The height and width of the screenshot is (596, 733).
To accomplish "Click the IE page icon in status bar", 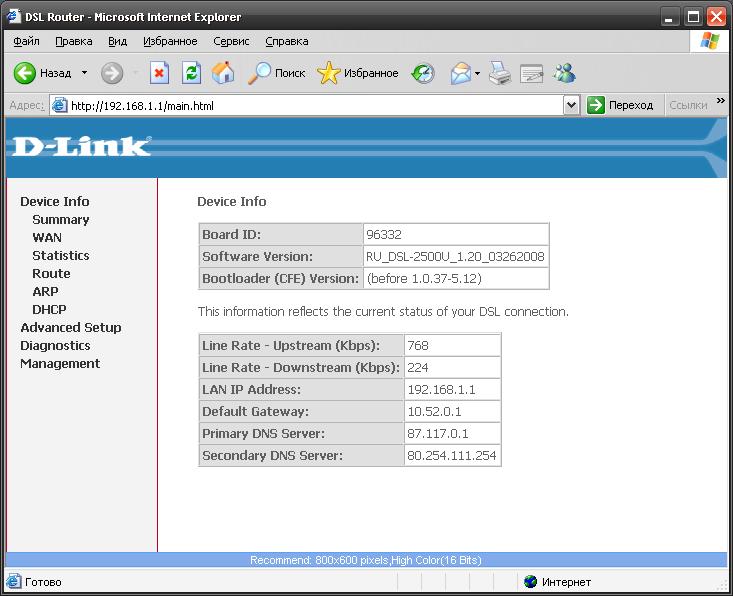I will tap(14, 582).
